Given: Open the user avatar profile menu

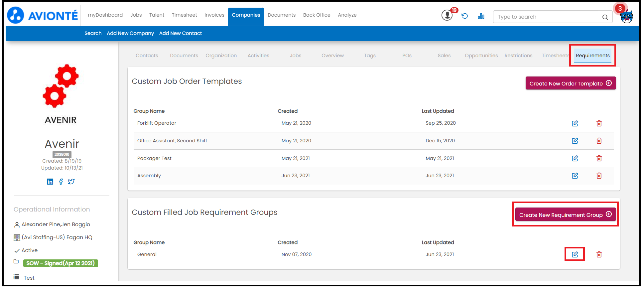Looking at the screenshot, I should 626,17.
